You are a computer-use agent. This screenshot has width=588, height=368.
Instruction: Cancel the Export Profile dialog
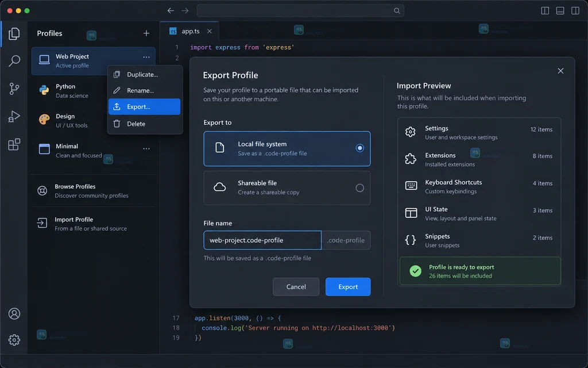pyautogui.click(x=296, y=287)
